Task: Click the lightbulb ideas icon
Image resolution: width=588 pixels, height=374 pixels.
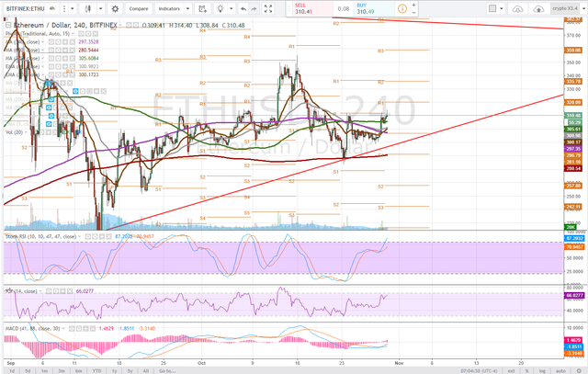Action: tap(220, 8)
